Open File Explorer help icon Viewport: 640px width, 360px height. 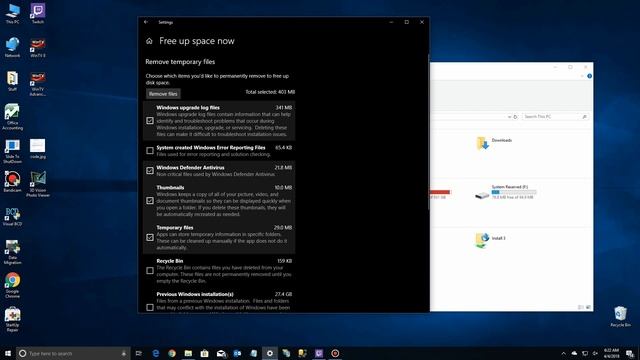[x=589, y=76]
